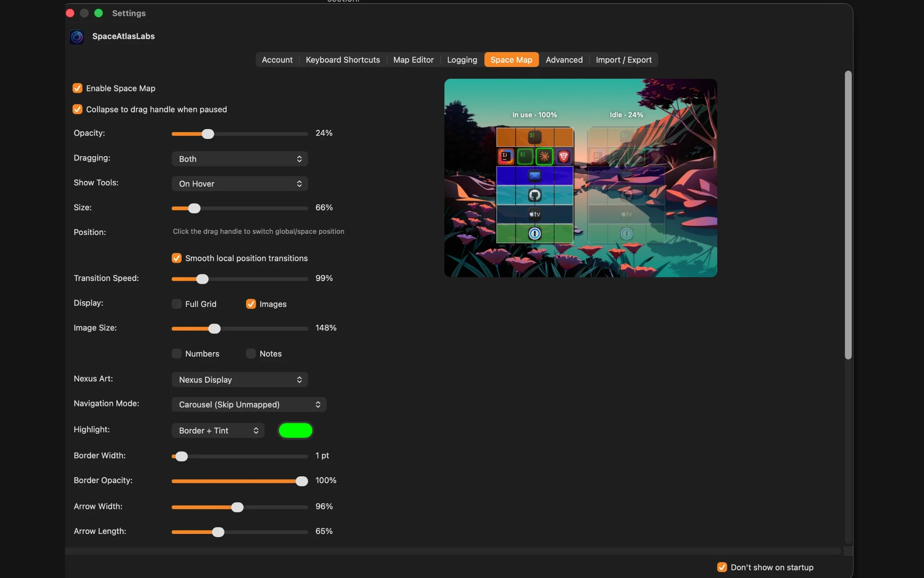Open the Show Tools dropdown set to On Hover
924x578 pixels.
tap(239, 184)
